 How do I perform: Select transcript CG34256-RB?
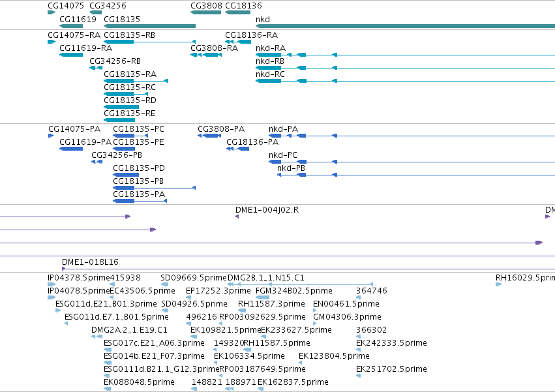pos(115,61)
